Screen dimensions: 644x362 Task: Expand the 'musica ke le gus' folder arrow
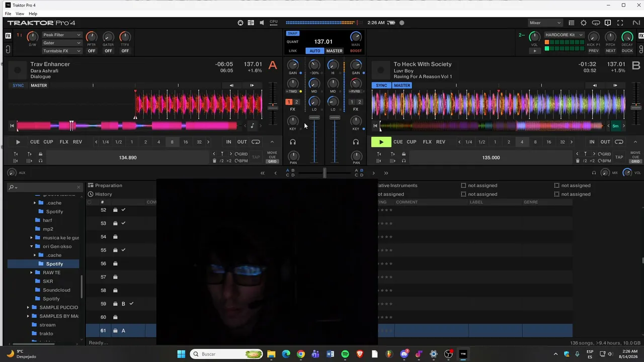click(x=31, y=238)
